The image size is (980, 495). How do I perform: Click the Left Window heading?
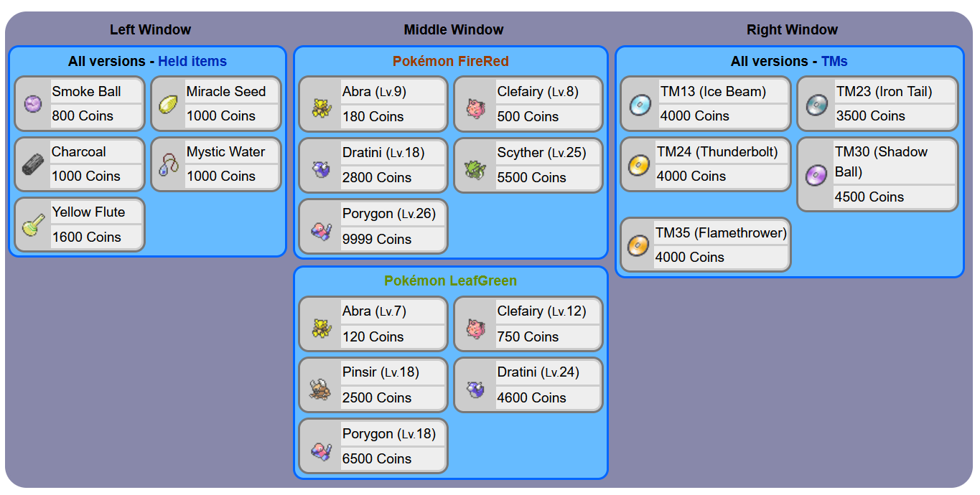150,29
